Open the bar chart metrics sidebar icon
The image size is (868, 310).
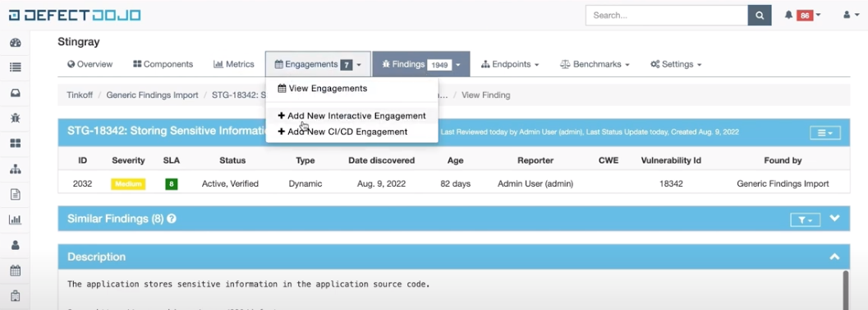16,220
